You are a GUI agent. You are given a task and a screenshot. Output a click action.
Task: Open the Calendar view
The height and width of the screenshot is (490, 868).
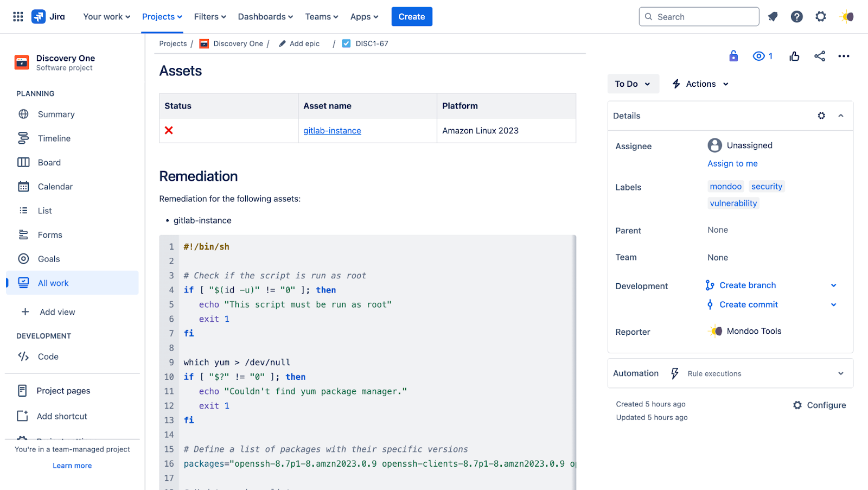(56, 186)
